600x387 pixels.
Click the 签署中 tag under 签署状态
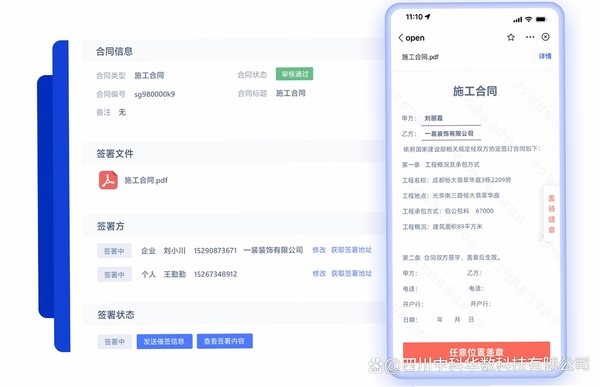coord(115,341)
